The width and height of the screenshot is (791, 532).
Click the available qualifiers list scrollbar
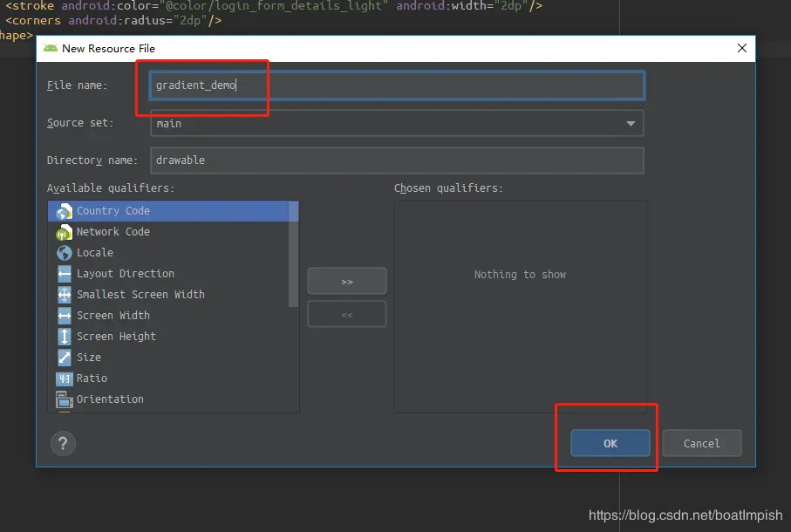tap(294, 254)
